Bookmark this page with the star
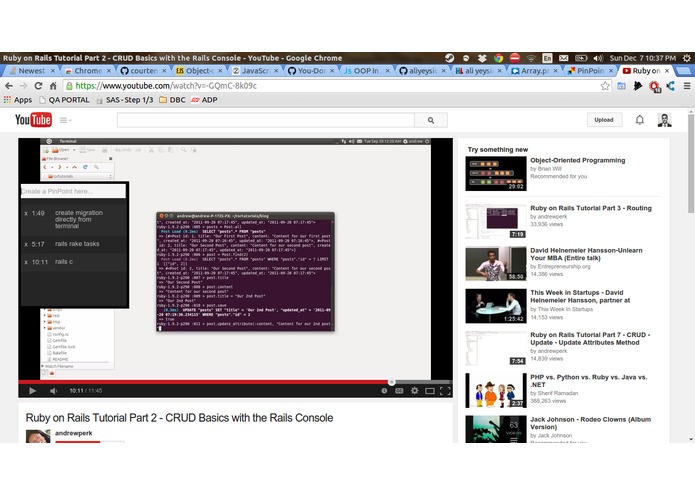The image size is (695, 494). (605, 86)
